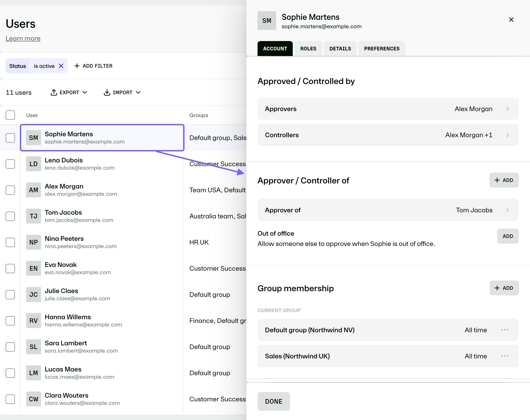
Task: Add group membership with plus ADD button
Action: [x=504, y=288]
